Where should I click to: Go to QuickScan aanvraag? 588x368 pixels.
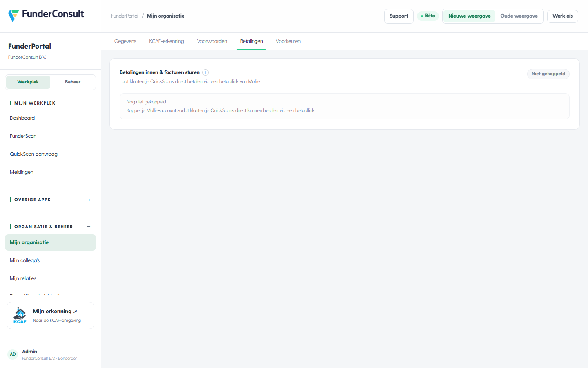click(x=50, y=154)
